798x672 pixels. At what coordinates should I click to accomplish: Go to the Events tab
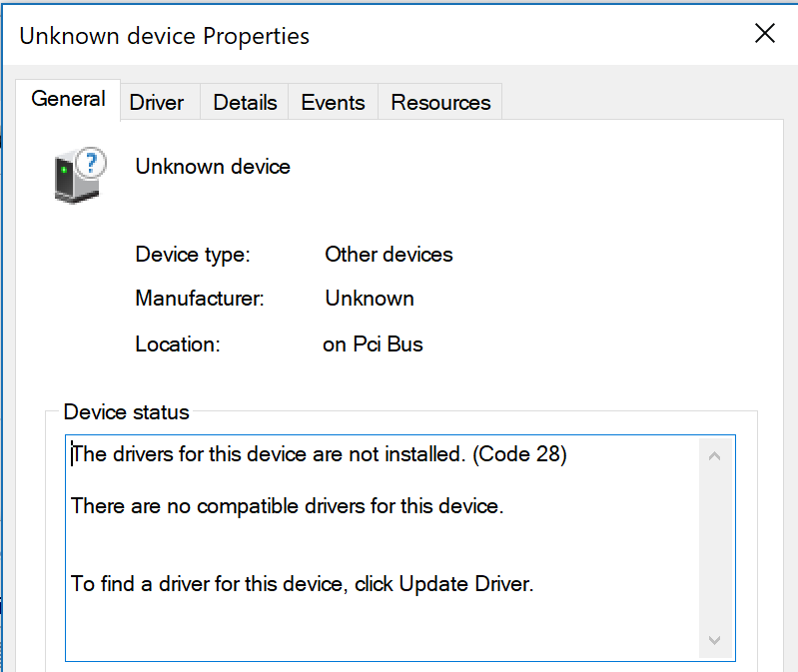click(333, 102)
